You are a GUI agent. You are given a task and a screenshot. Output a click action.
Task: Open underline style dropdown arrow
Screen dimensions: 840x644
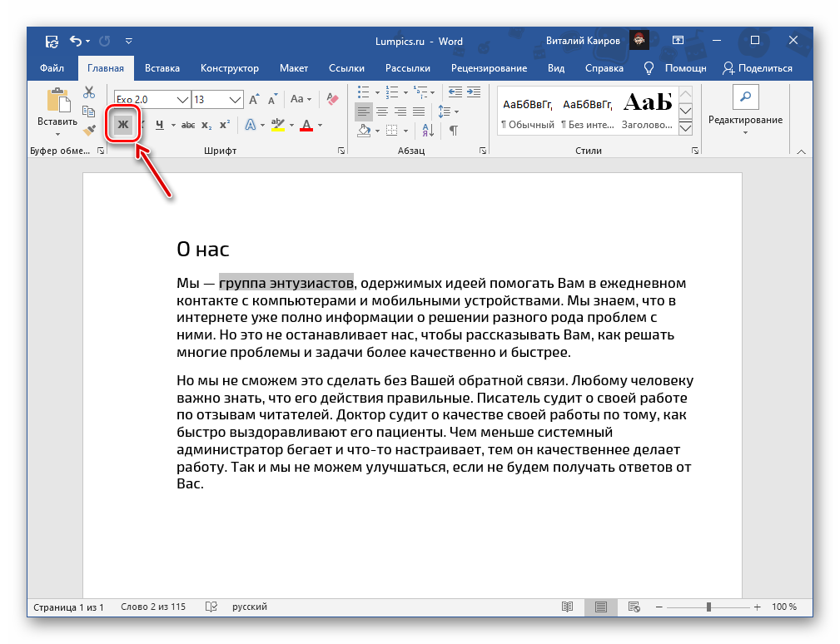173,126
